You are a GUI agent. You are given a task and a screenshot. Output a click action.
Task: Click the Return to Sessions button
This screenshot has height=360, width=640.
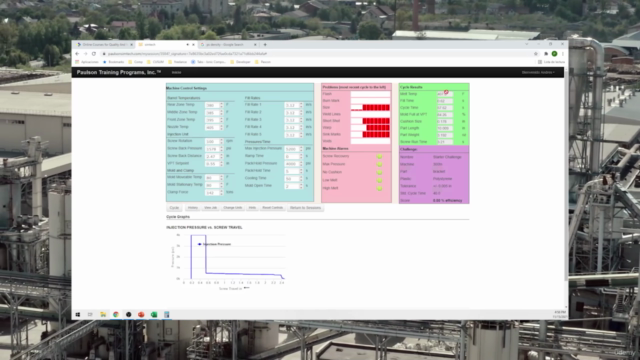(x=305, y=208)
